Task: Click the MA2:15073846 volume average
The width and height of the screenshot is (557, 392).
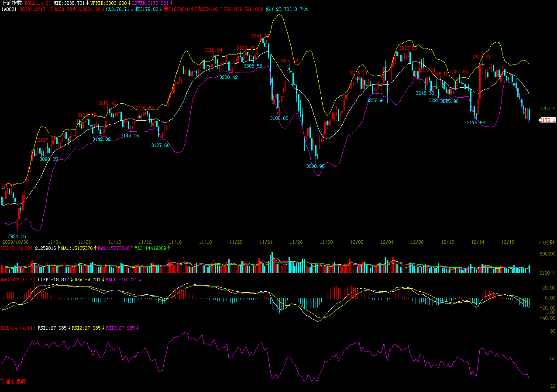Action: click(113, 248)
